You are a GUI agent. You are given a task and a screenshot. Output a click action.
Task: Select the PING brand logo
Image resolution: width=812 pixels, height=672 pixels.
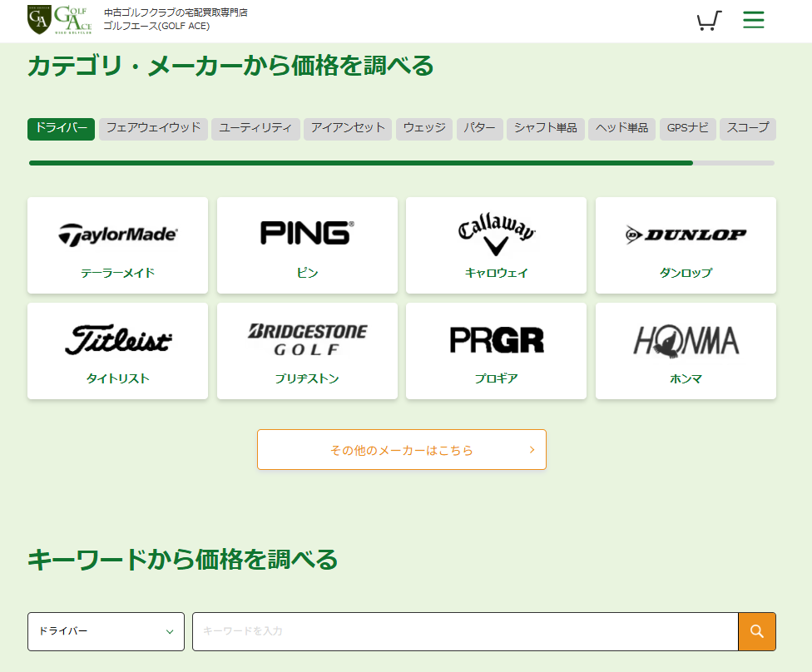(307, 234)
